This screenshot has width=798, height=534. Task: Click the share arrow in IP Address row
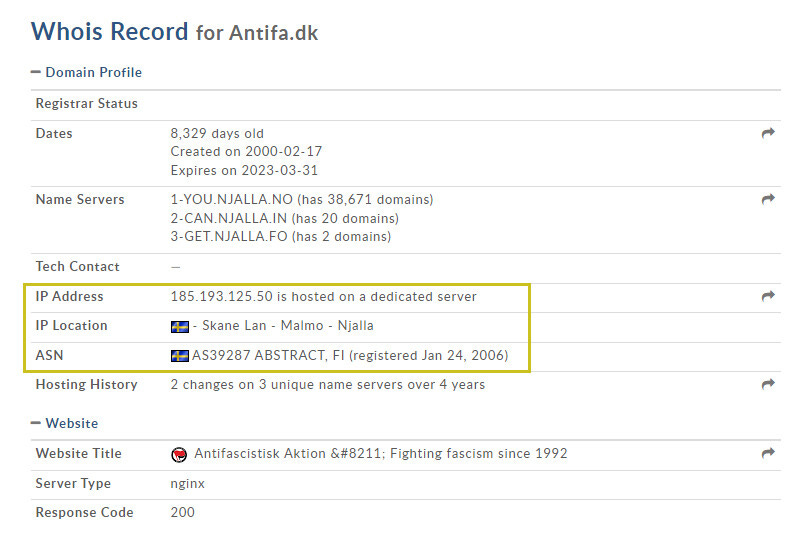point(768,296)
